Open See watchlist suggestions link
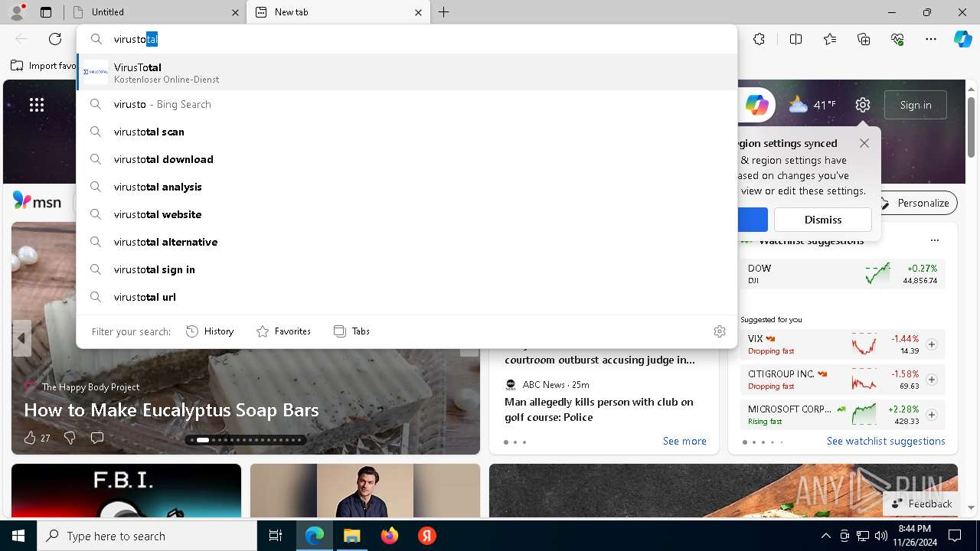This screenshot has width=980, height=551. (x=886, y=441)
